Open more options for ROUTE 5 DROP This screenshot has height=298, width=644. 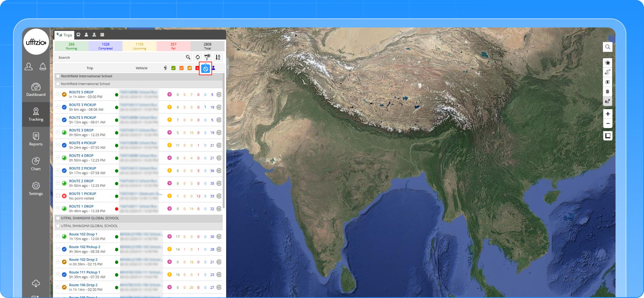pos(219,95)
